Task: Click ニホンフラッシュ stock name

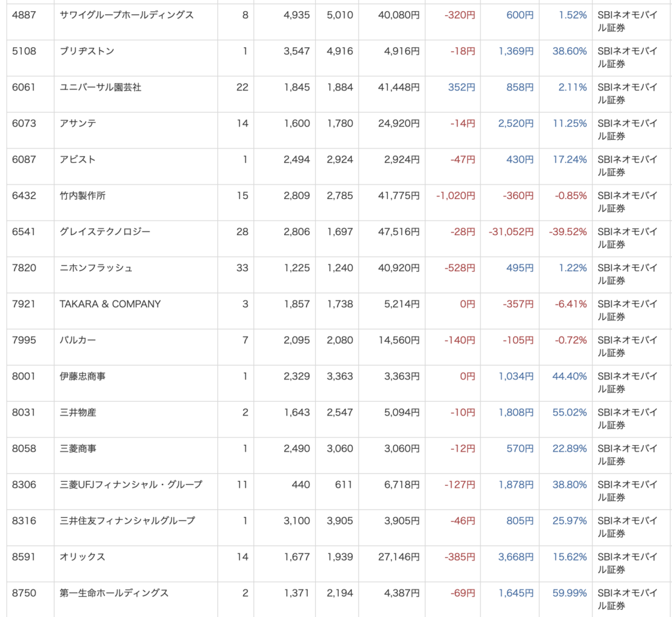Action: (x=96, y=268)
